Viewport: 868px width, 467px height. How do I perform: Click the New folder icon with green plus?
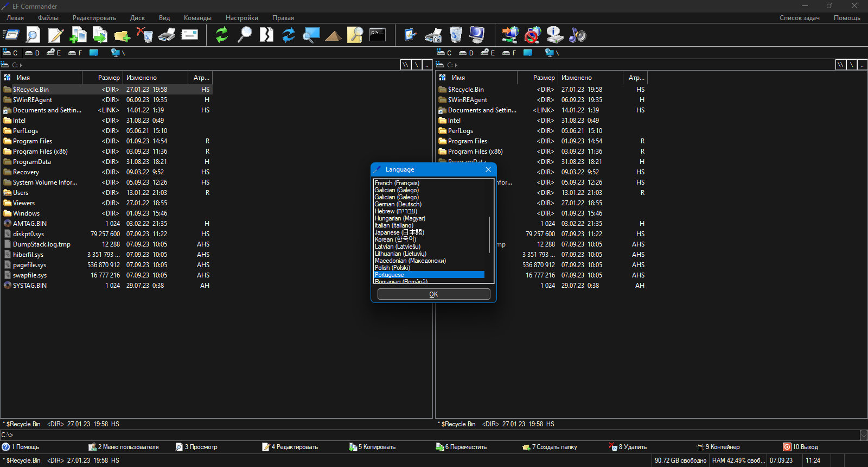pyautogui.click(x=123, y=35)
